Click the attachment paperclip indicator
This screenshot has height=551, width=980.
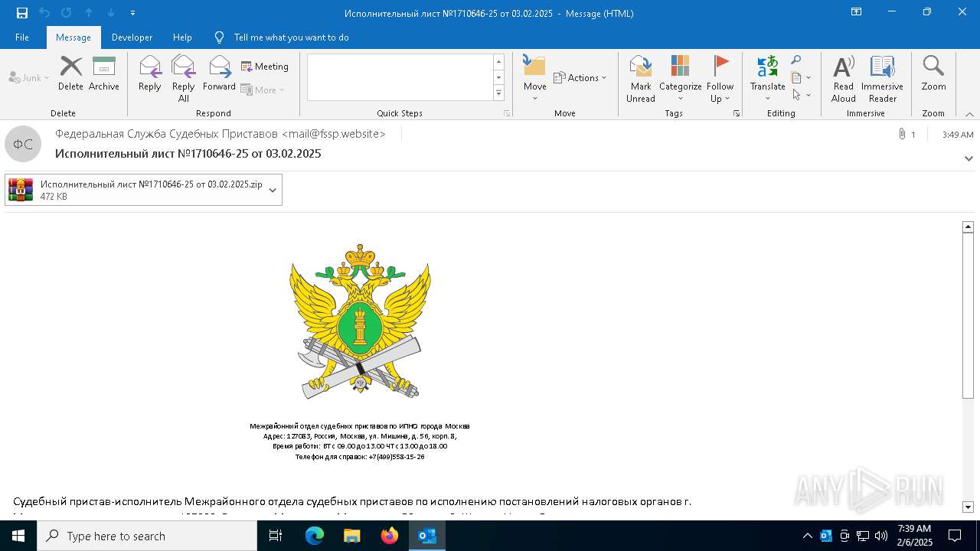click(x=906, y=134)
